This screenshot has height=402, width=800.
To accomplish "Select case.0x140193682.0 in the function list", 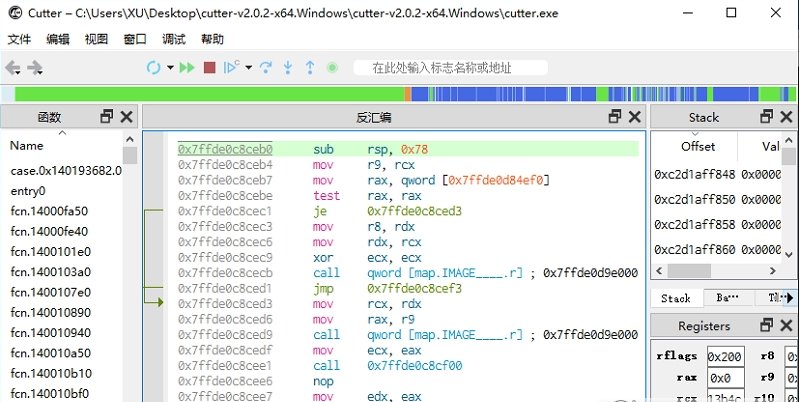I will point(66,171).
